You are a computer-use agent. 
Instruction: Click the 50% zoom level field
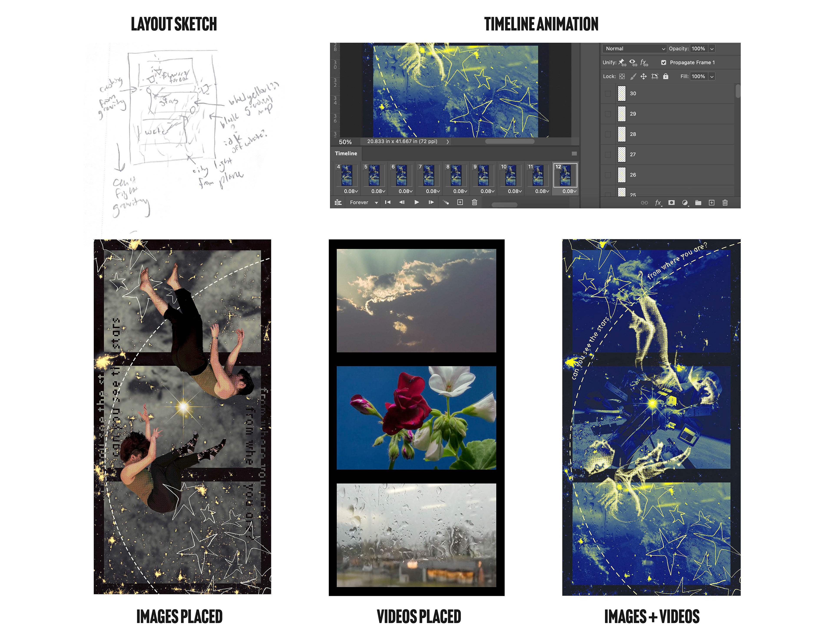coord(345,142)
